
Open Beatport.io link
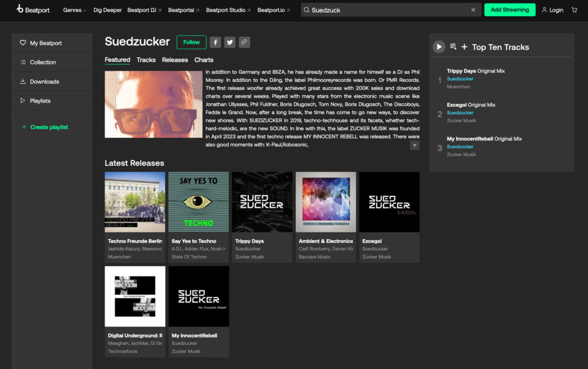[274, 10]
